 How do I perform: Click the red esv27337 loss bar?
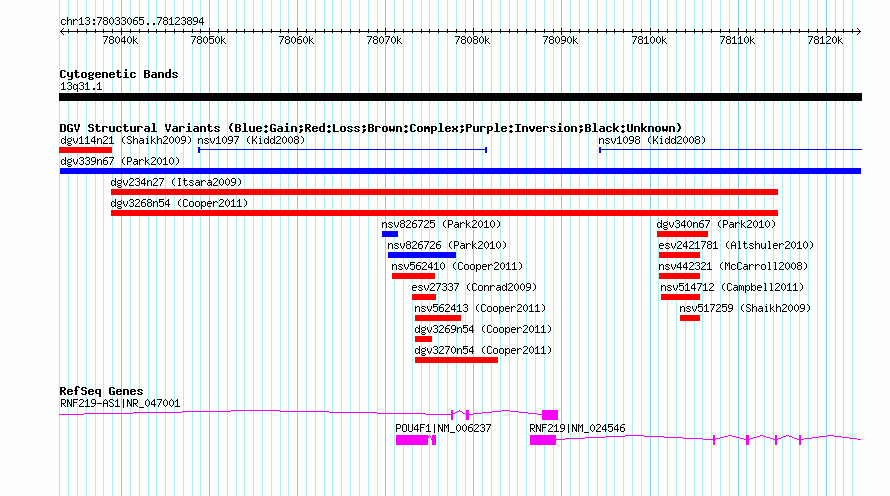(424, 297)
